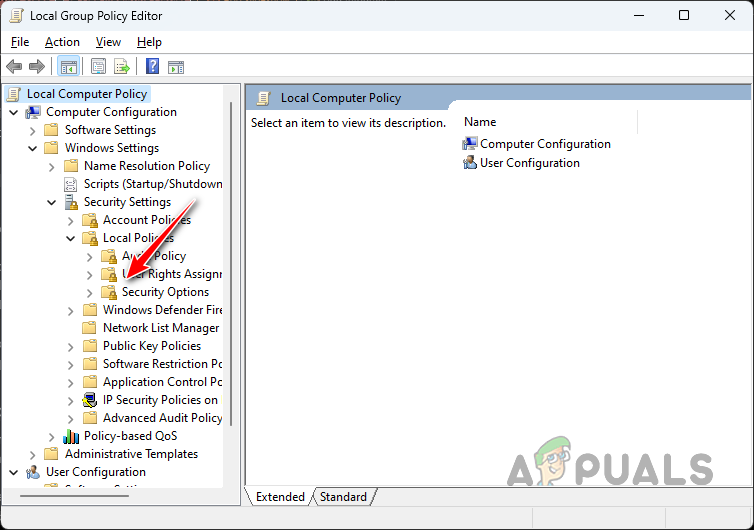
Task: Expand the User Rights Assignment node
Action: (x=89, y=275)
